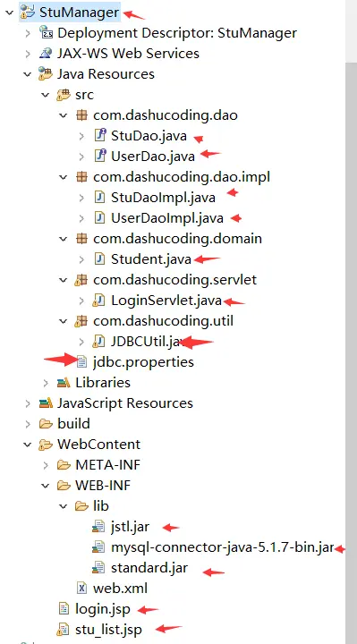357x644 pixels.
Task: Select the login.jsp file name
Action: click(103, 609)
